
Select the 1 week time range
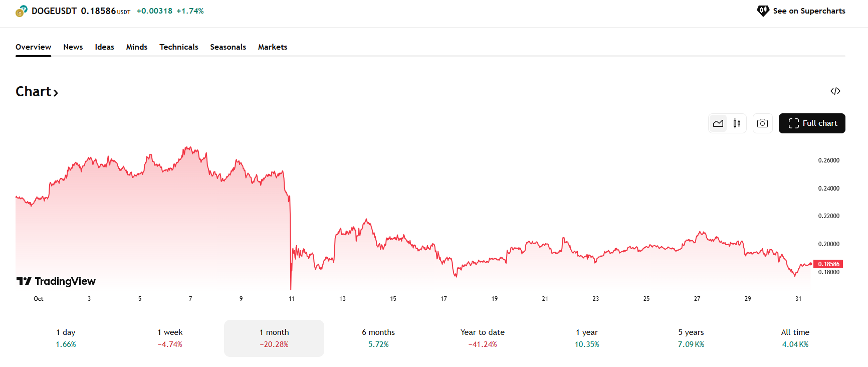tap(170, 338)
